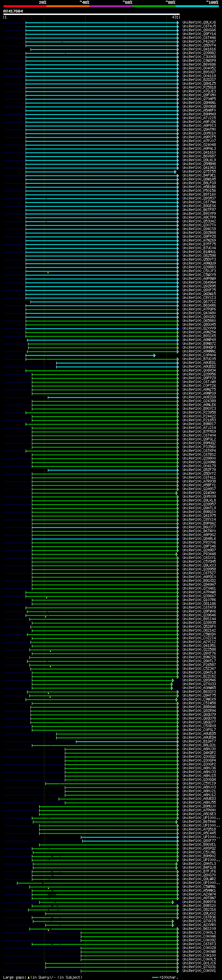The width and height of the screenshot is (222, 980).
Task: Click the UniRef100_Q9LWR2 label
Action: coord(199,879)
